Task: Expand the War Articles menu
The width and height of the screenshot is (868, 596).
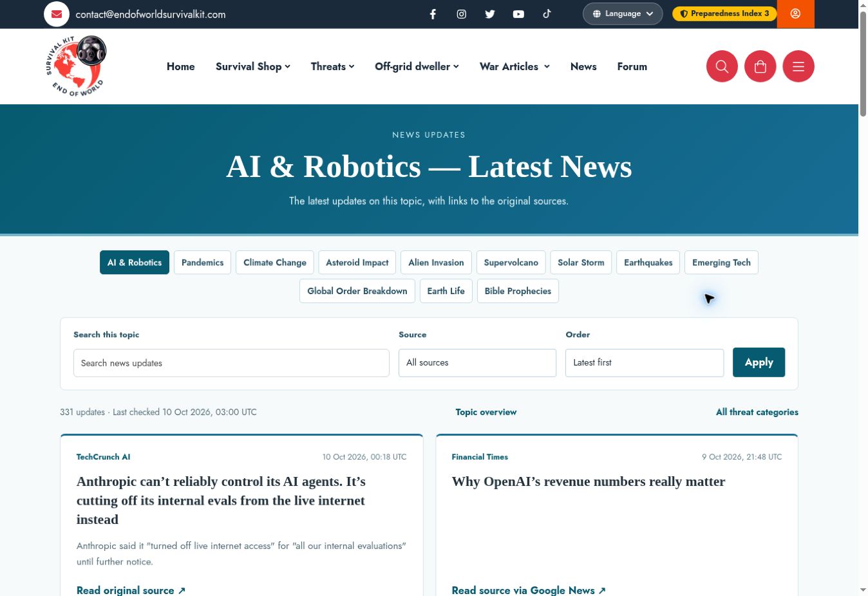Action: (x=514, y=66)
